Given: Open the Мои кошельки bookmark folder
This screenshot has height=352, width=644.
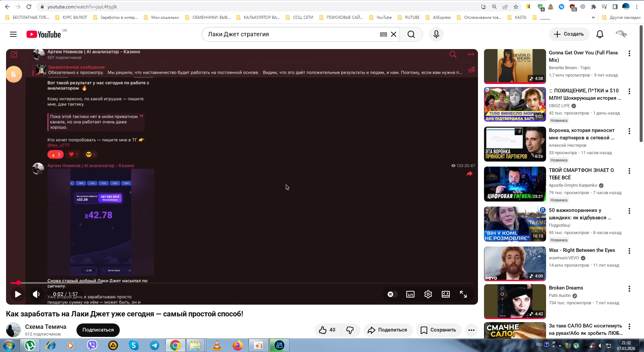Looking at the screenshot, I should coord(161,17).
